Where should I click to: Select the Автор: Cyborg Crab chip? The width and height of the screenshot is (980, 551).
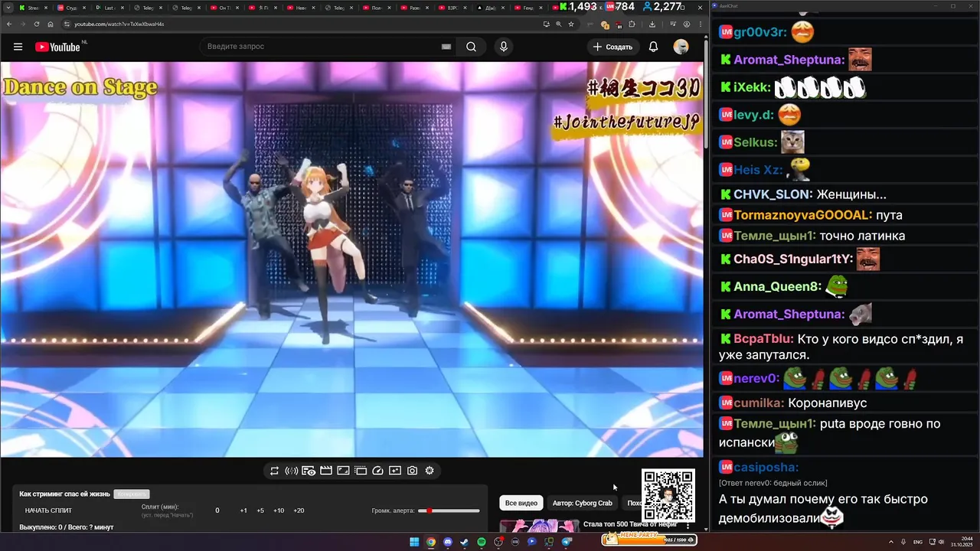point(582,503)
